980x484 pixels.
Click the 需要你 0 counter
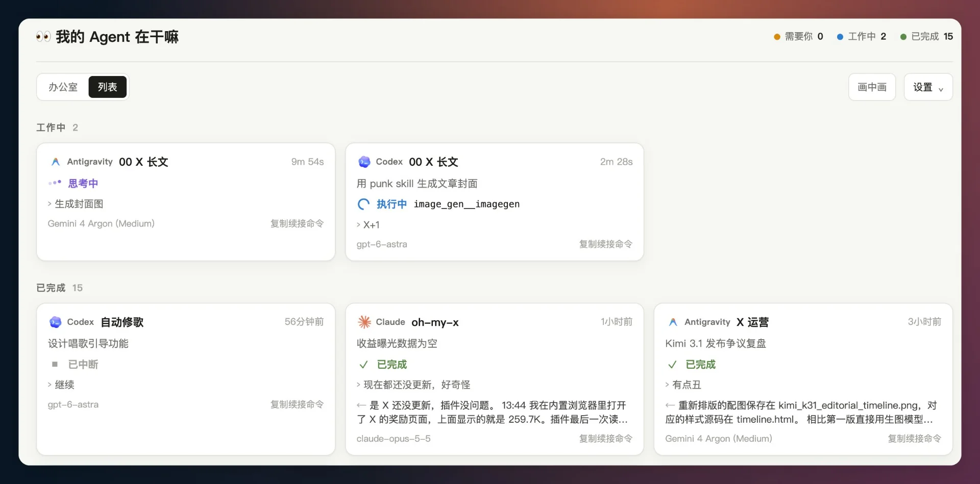click(x=798, y=37)
